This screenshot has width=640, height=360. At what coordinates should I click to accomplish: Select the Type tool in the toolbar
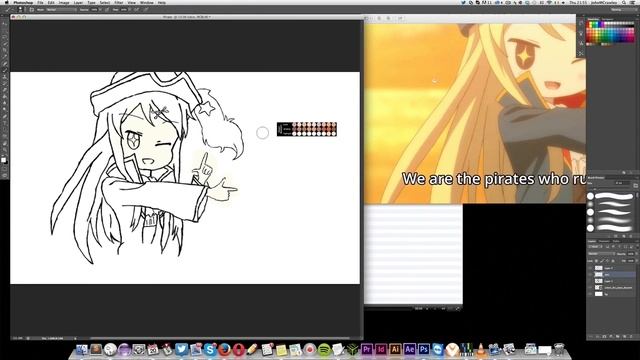pyautogui.click(x=4, y=123)
